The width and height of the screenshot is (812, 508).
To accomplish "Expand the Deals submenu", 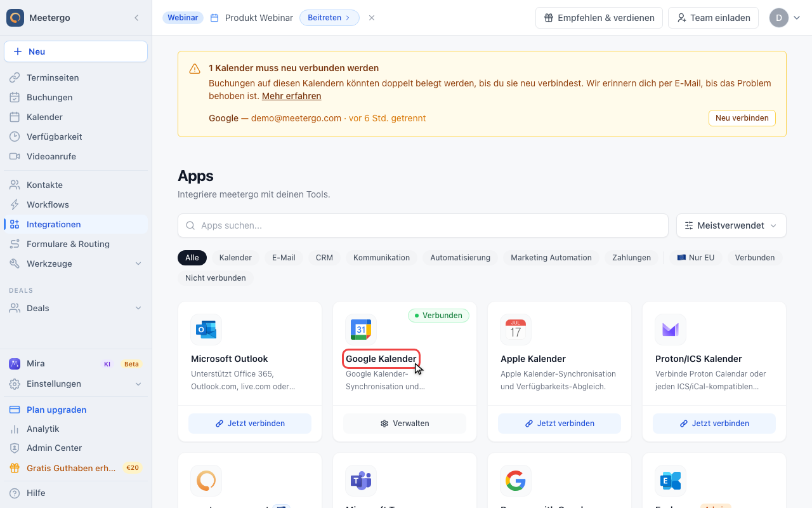I will tap(138, 308).
